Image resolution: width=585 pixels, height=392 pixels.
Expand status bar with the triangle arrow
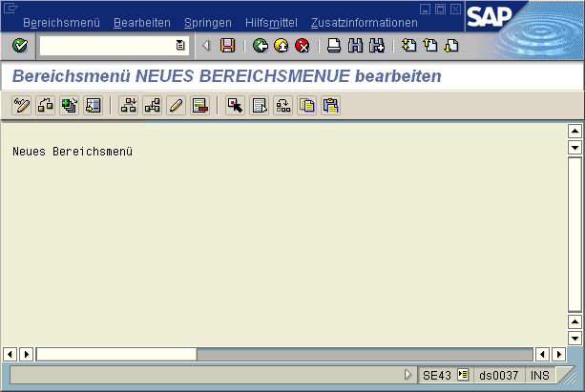[407, 375]
